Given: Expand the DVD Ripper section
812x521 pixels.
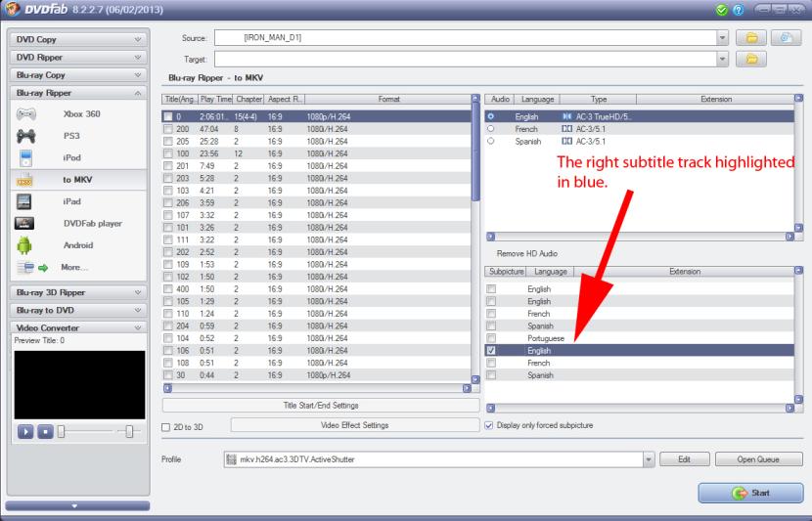Looking at the screenshot, I should 79,58.
